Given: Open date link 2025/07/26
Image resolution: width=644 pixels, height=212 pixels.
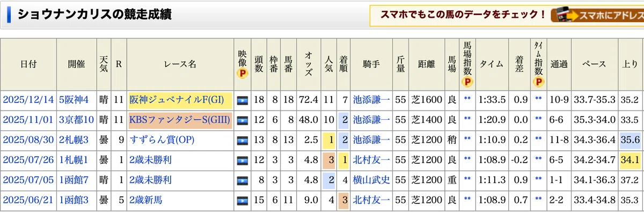Looking at the screenshot, I should [x=29, y=159].
